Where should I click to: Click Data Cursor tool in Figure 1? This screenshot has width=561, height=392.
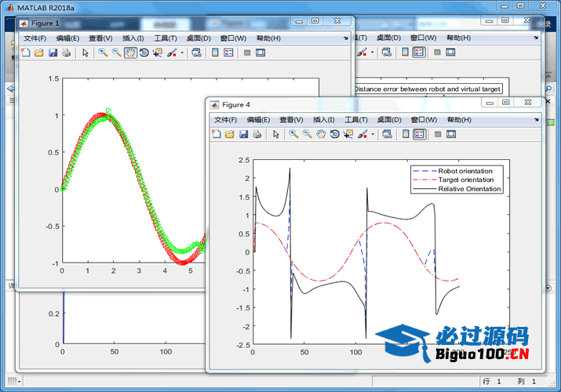157,53
